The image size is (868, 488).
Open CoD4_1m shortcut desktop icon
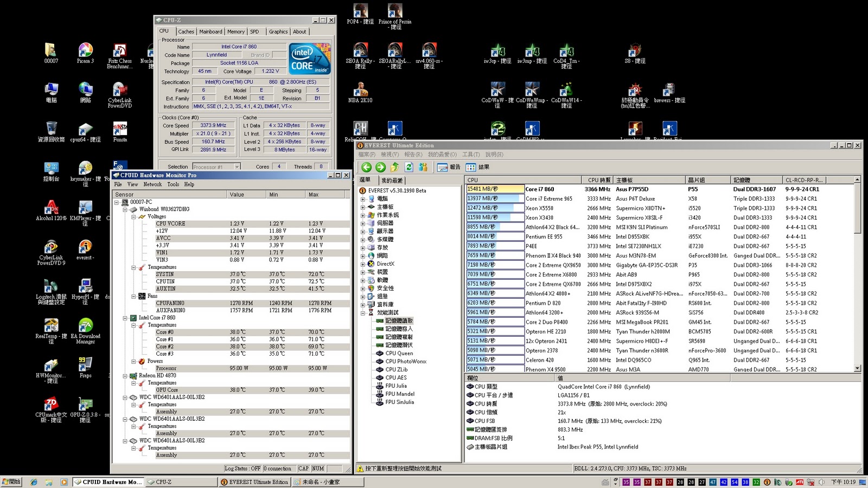tap(566, 56)
